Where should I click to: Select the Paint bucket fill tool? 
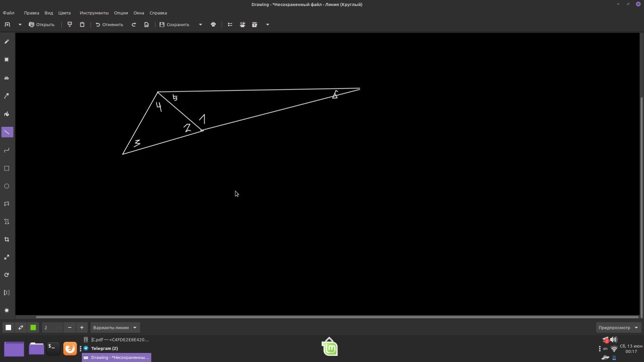[x=7, y=114]
